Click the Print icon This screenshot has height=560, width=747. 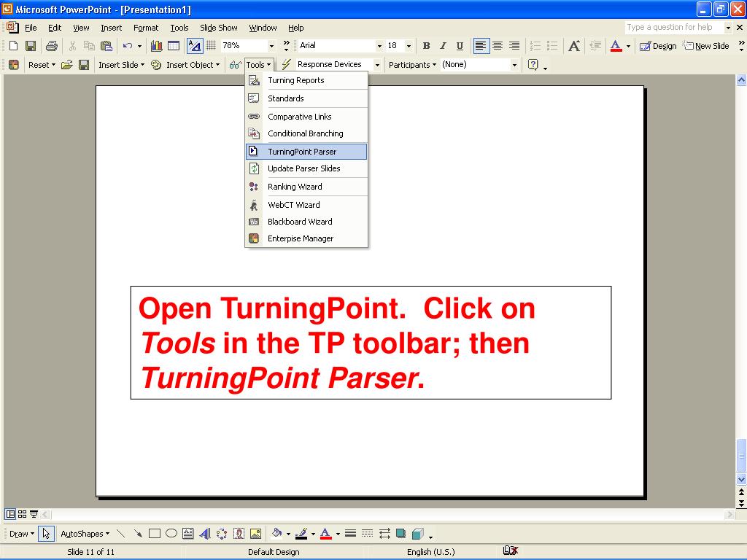pos(52,46)
